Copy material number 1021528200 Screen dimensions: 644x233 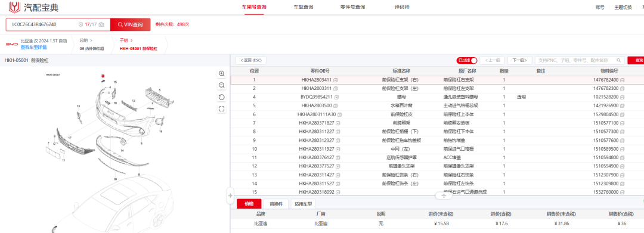tap(623, 97)
